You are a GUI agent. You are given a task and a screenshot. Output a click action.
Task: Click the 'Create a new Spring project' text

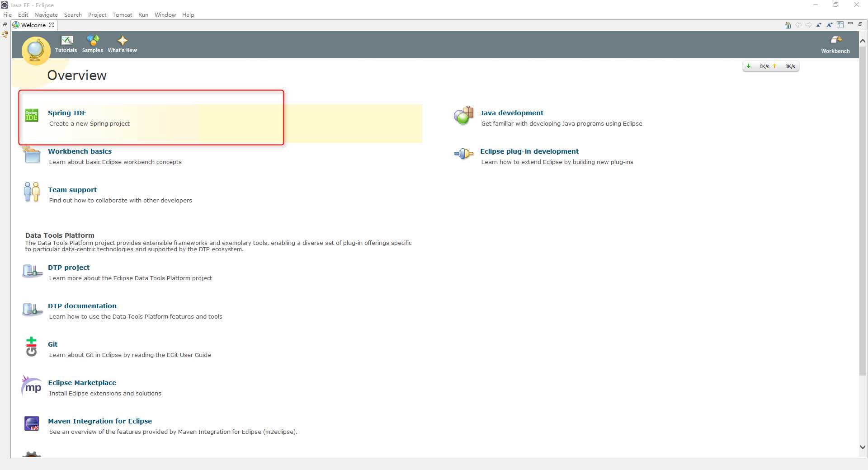click(90, 124)
